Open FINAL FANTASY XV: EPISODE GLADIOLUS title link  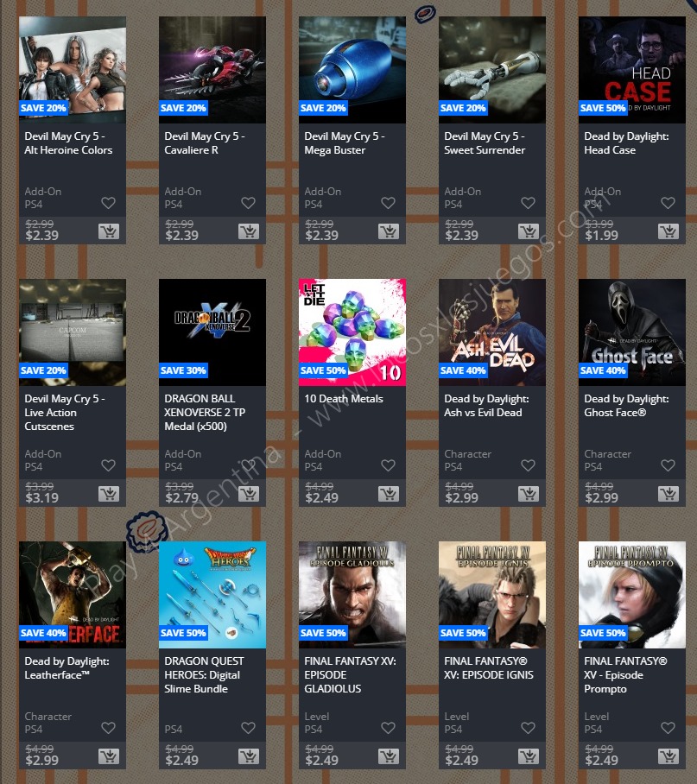[x=350, y=675]
